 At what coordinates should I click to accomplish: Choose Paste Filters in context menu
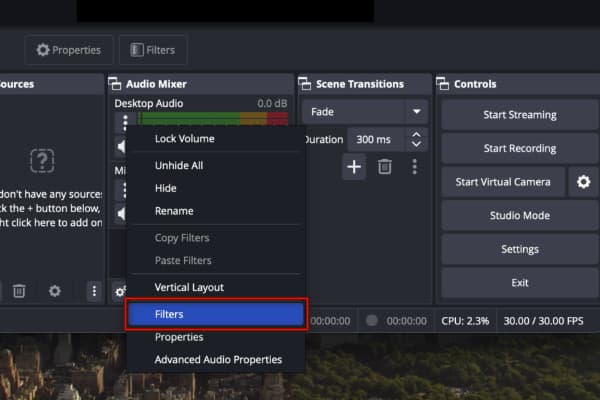(216, 260)
